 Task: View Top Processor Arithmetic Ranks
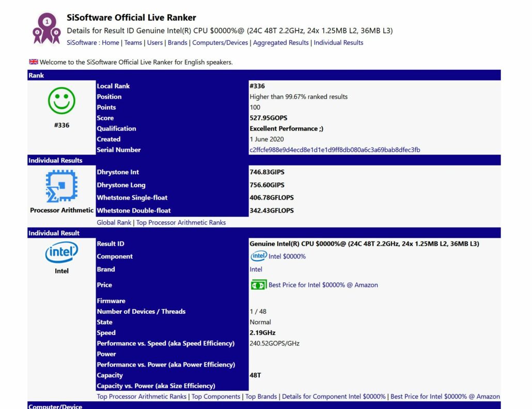pyautogui.click(x=180, y=222)
